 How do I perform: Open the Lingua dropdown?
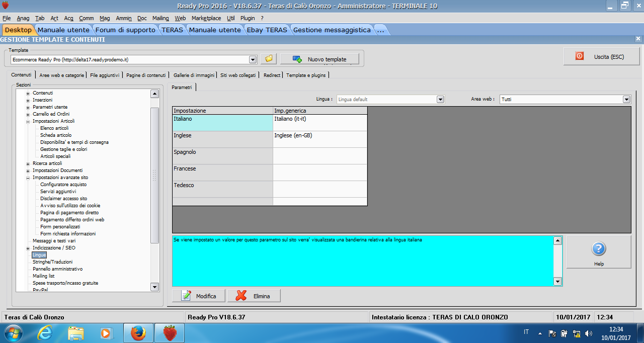(441, 99)
